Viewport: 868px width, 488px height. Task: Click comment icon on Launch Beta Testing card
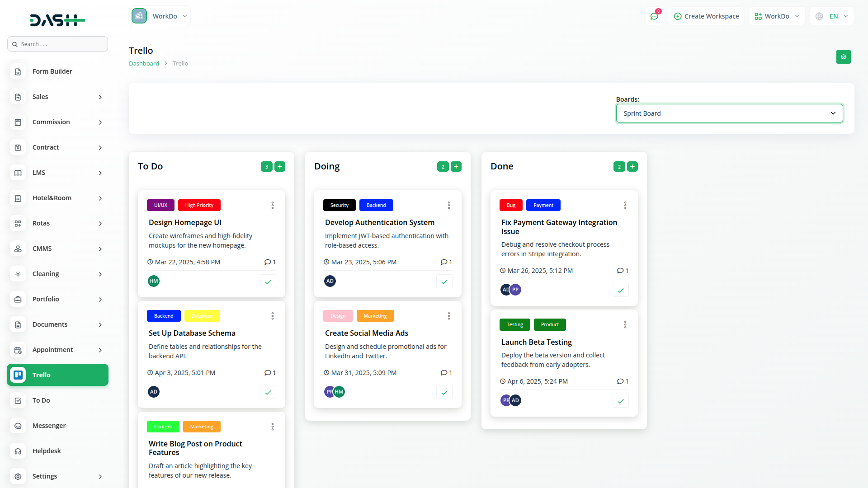pyautogui.click(x=620, y=381)
